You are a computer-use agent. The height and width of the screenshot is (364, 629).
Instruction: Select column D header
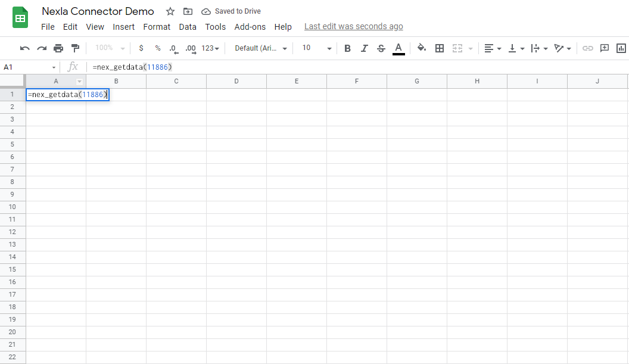236,82
